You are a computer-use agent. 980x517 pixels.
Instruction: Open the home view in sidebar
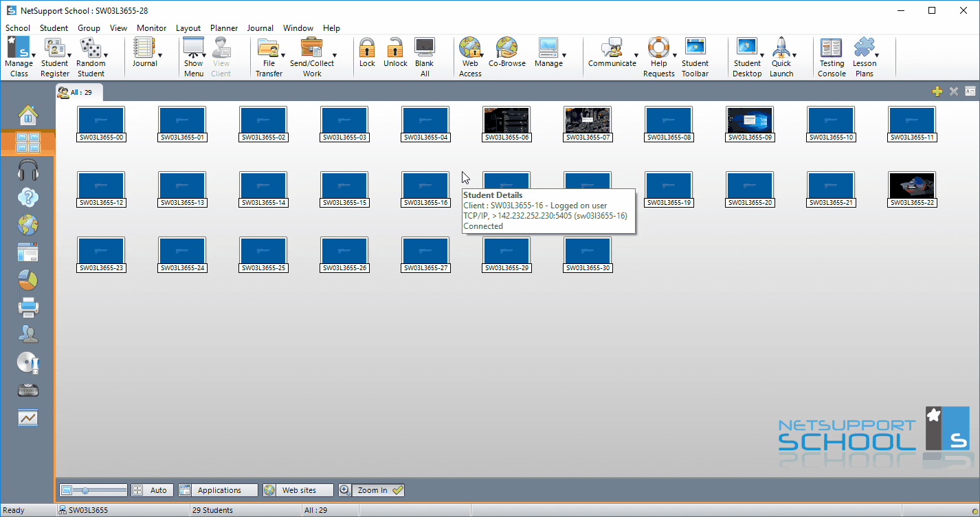click(28, 115)
